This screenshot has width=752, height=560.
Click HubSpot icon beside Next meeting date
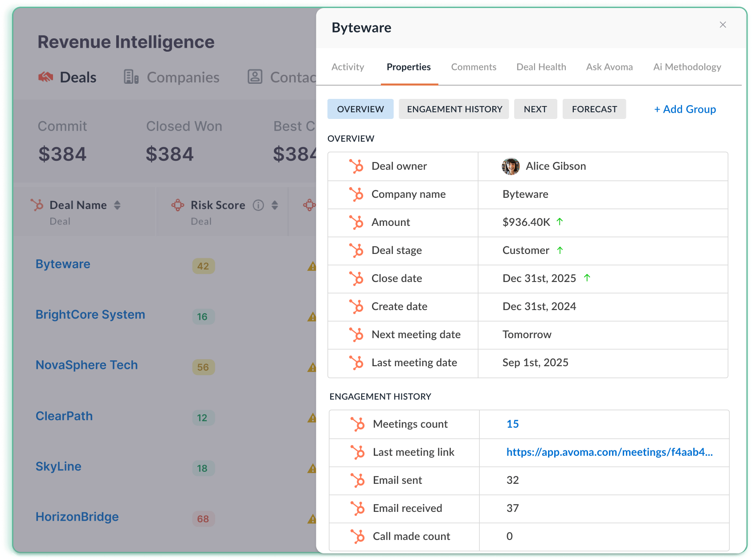click(x=356, y=335)
